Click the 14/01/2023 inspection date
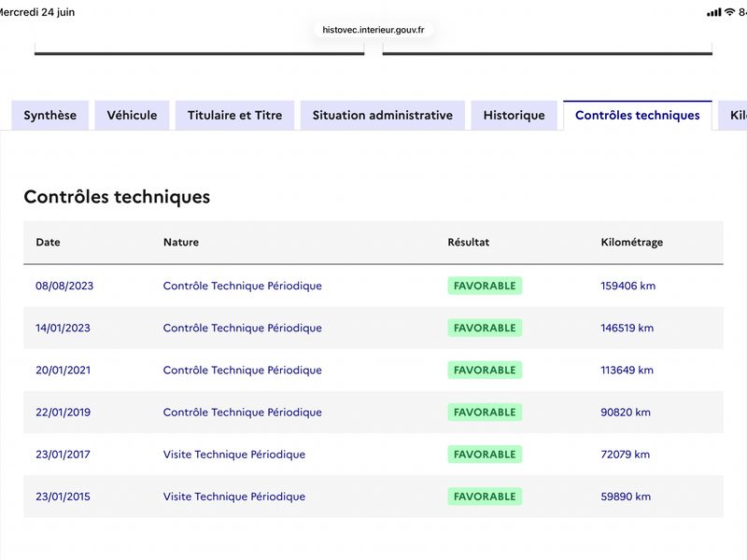747x560 pixels. tap(63, 329)
